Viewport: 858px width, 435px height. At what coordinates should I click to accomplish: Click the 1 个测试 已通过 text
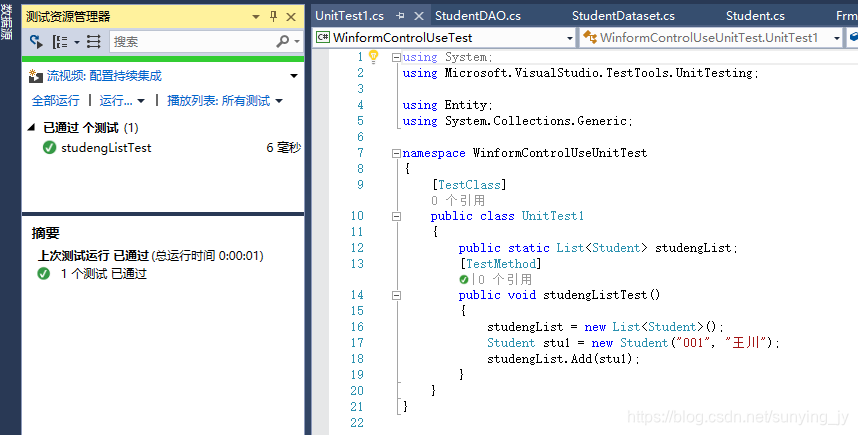[103, 274]
